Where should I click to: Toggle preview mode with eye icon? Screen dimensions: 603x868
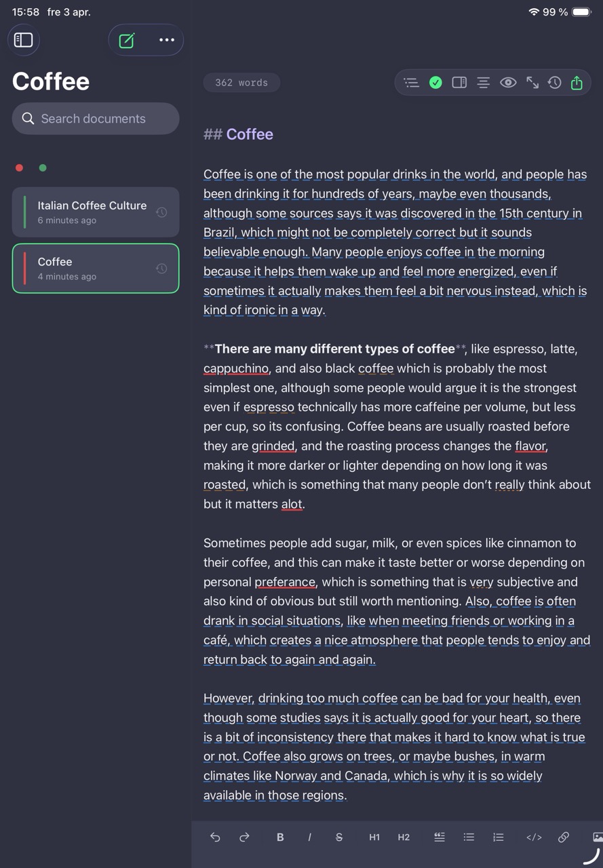[508, 83]
